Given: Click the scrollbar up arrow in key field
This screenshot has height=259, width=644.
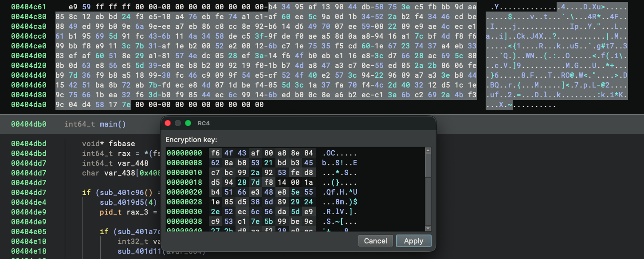Looking at the screenshot, I should point(427,150).
